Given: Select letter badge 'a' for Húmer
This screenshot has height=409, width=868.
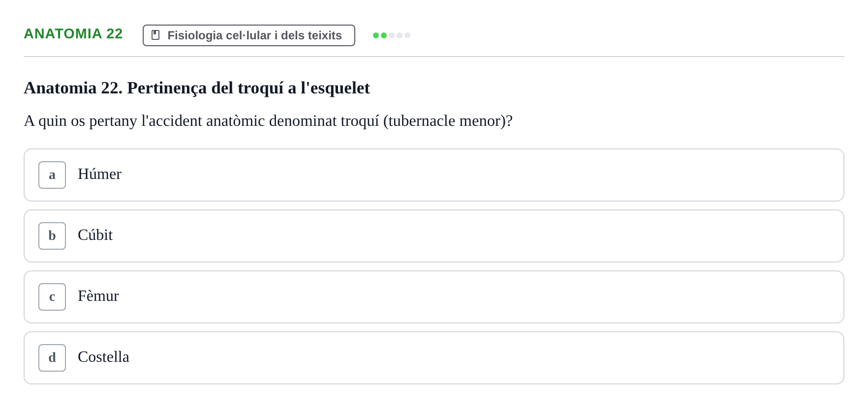Looking at the screenshot, I should coord(52,175).
